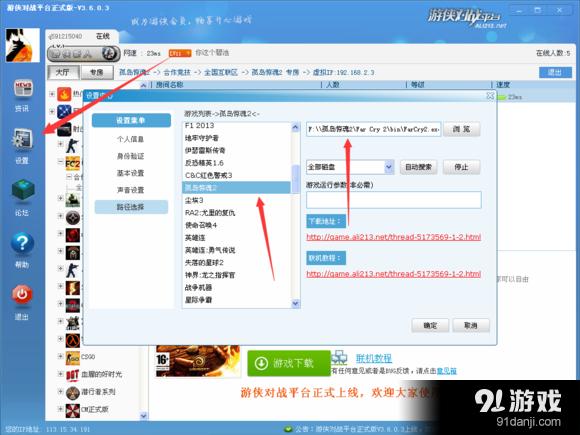This screenshot has width=580, height=435.
Task: Click the game run parameters input field
Action: point(394,200)
